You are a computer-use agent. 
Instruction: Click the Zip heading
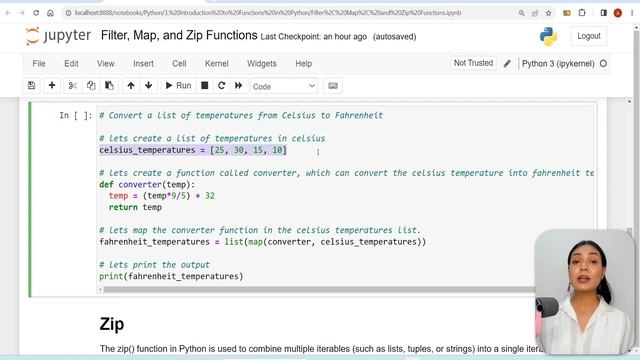111,324
